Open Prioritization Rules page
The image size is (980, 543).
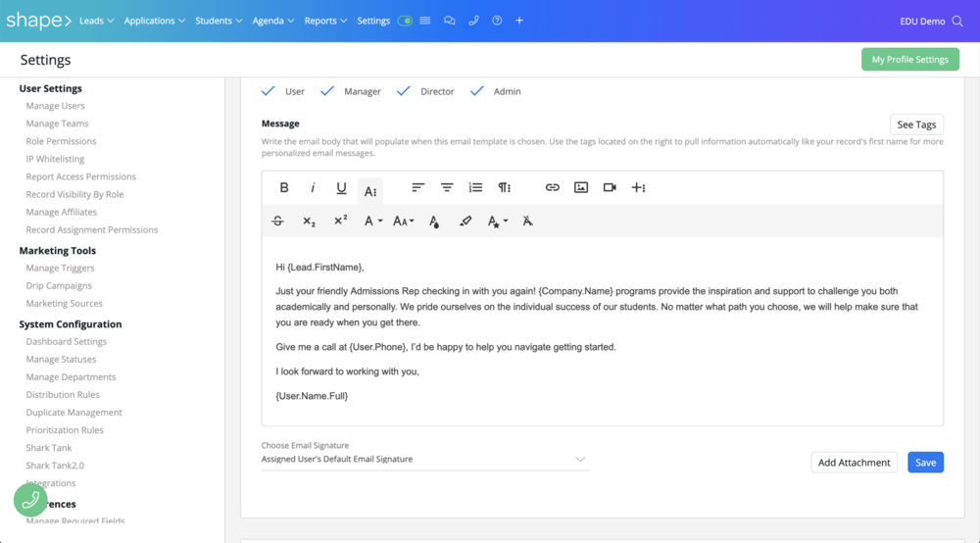pyautogui.click(x=65, y=430)
